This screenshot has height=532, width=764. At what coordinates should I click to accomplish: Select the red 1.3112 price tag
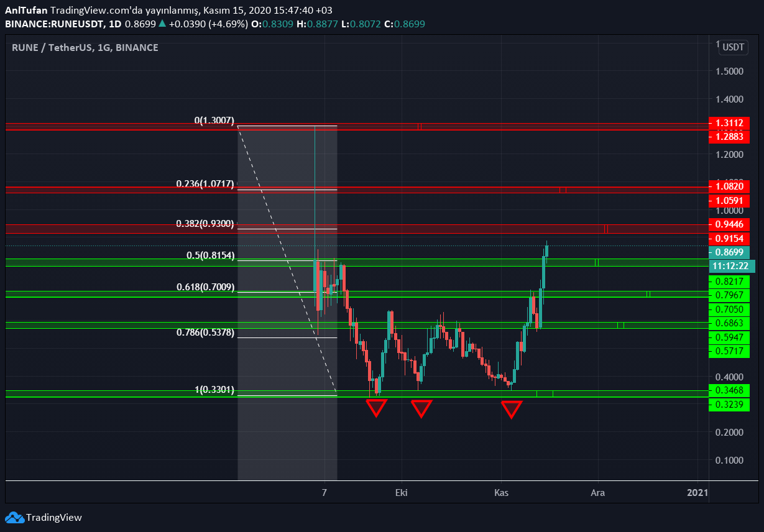(729, 123)
